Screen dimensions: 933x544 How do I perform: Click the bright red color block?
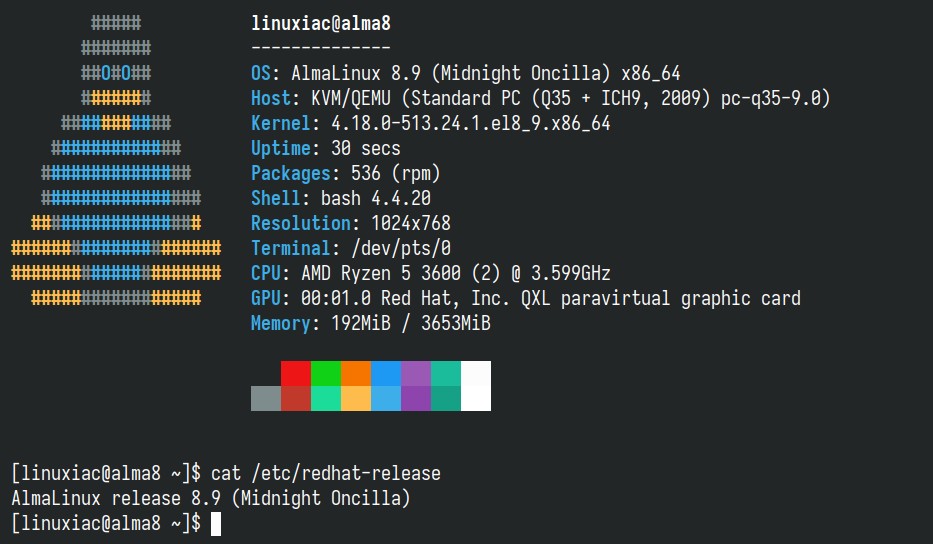point(296,373)
